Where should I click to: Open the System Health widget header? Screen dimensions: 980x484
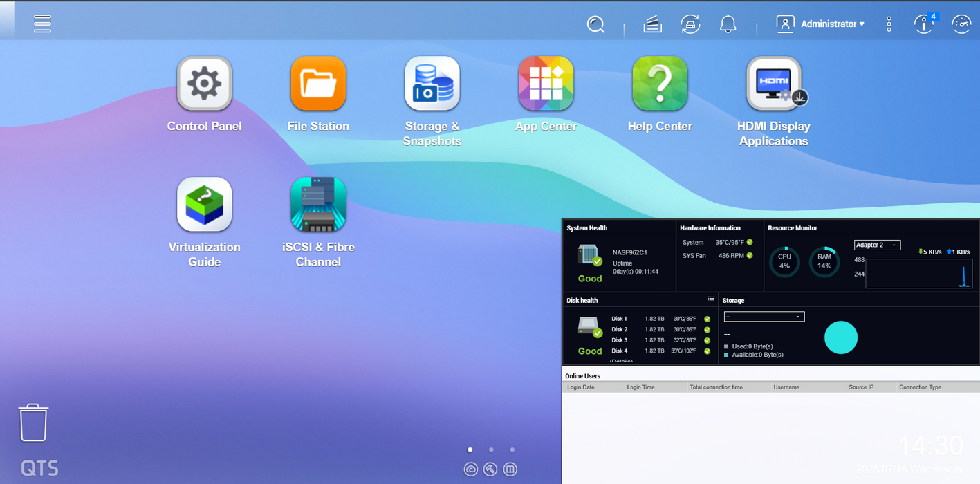coord(587,227)
